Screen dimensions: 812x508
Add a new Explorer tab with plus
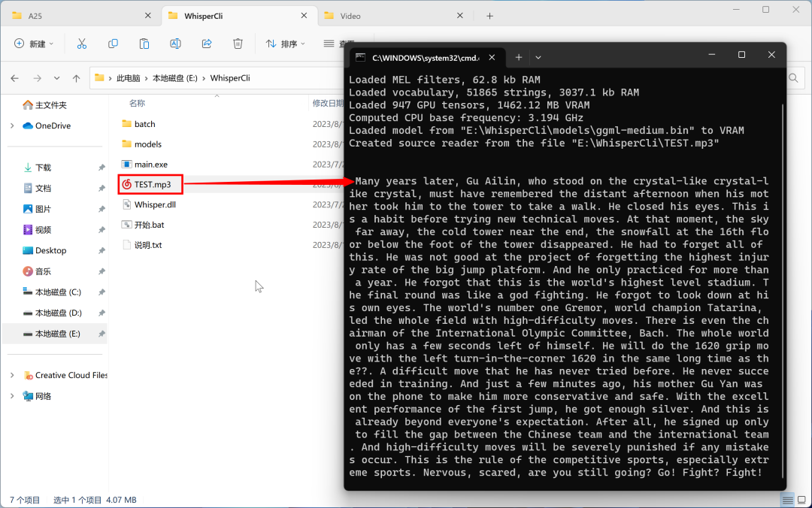(490, 16)
